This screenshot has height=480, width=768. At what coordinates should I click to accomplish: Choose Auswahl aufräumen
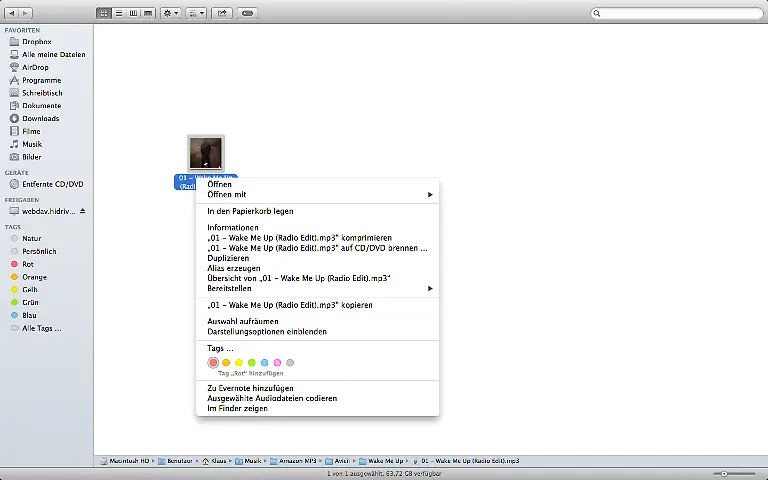coord(317,321)
